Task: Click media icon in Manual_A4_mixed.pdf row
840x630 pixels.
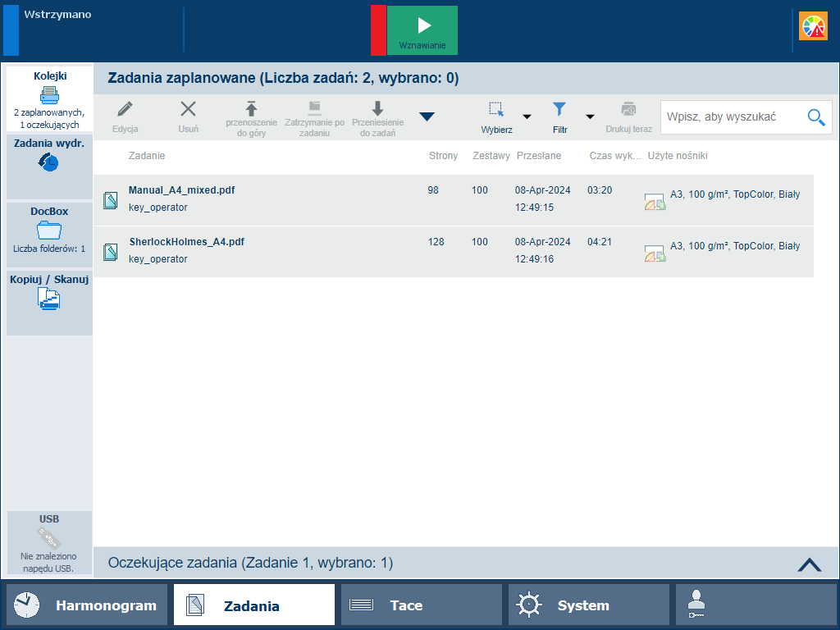Action: pos(655,202)
